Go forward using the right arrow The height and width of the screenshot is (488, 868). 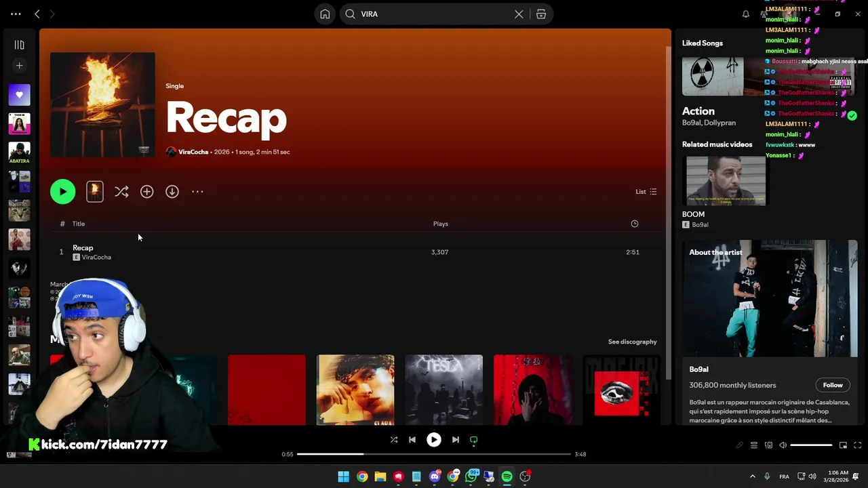click(x=52, y=14)
